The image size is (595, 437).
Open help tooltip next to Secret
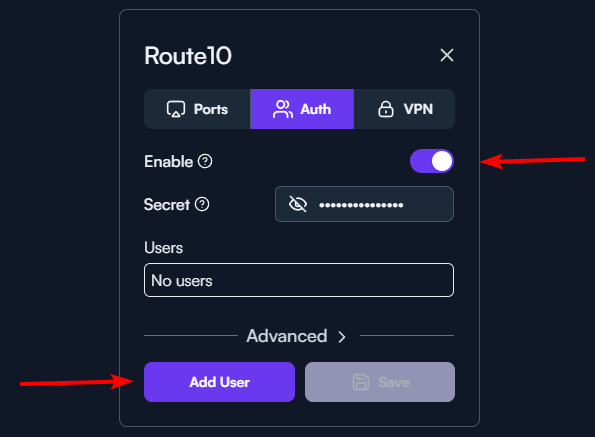(202, 204)
